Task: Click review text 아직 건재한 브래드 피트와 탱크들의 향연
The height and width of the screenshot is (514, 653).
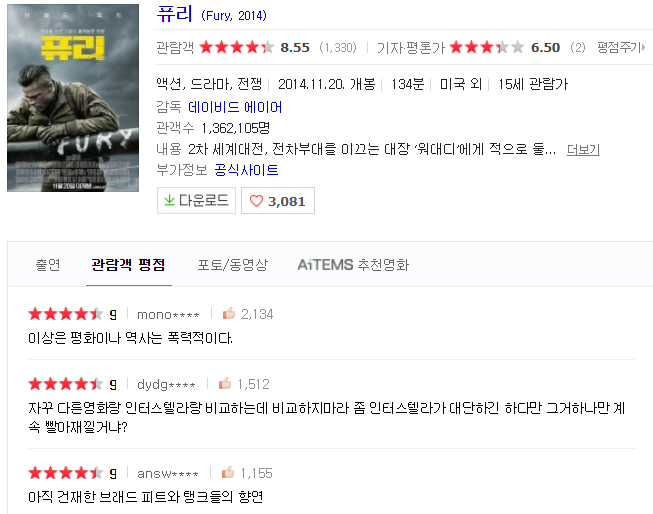Action: click(145, 497)
